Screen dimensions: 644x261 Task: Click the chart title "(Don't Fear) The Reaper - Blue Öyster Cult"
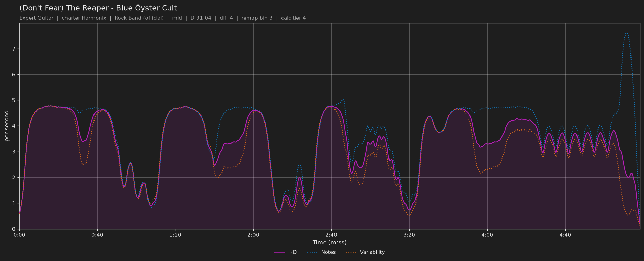98,8
